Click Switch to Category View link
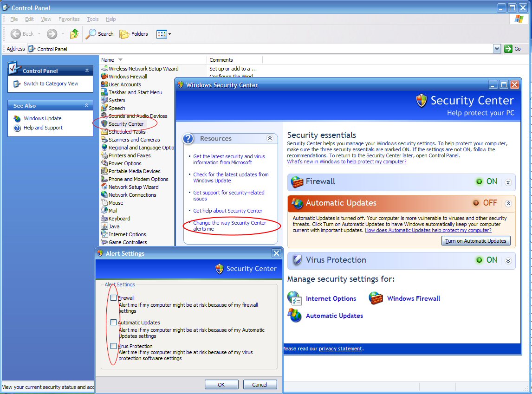The height and width of the screenshot is (394, 532). point(51,84)
